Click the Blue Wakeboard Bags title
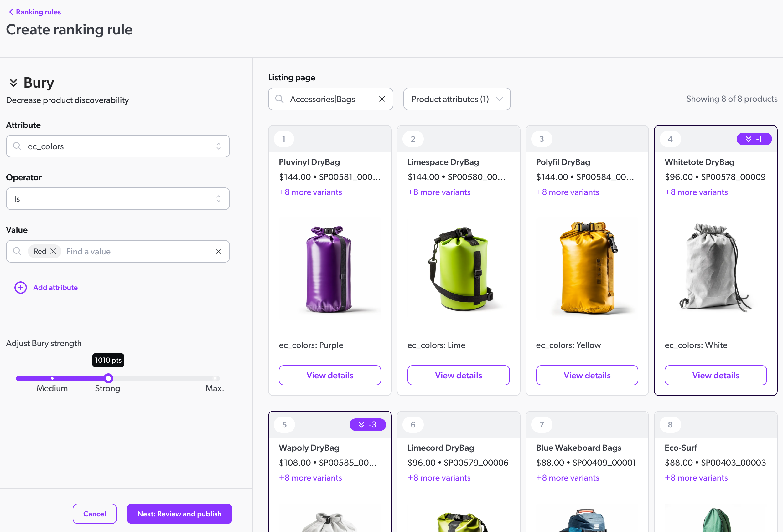The image size is (783, 532). pyautogui.click(x=578, y=448)
